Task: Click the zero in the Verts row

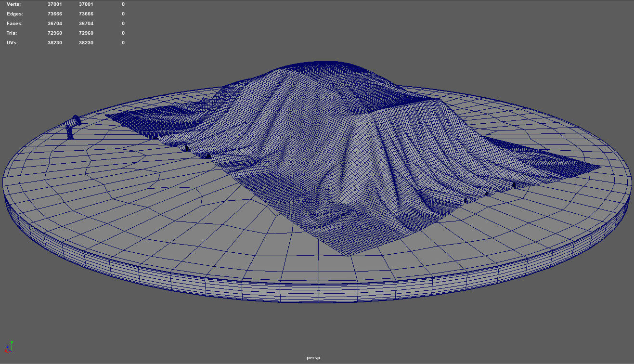Action: tap(123, 4)
